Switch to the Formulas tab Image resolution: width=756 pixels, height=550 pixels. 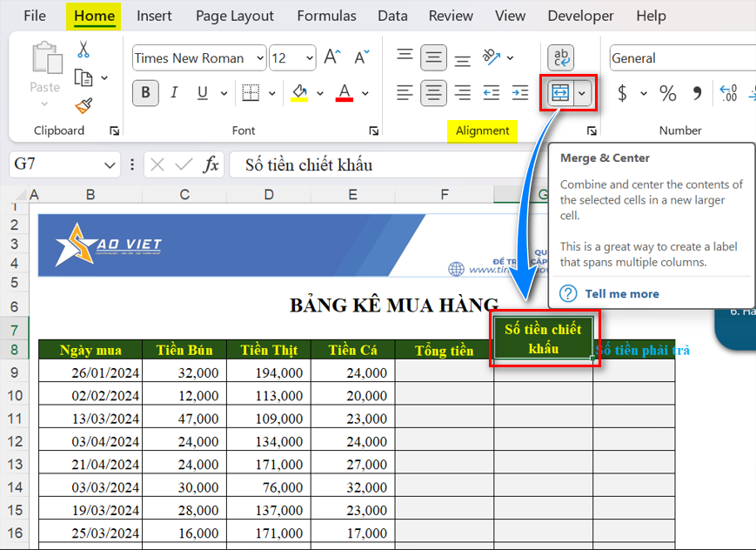pyautogui.click(x=326, y=16)
